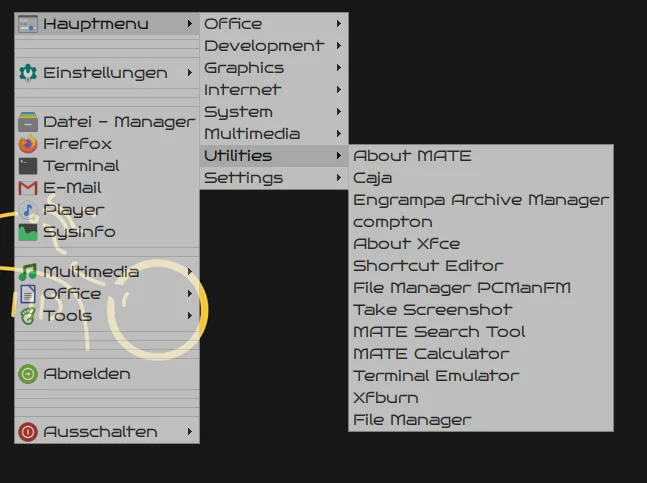Open MATE Search Tool
This screenshot has height=483, width=647.
[x=481, y=332]
